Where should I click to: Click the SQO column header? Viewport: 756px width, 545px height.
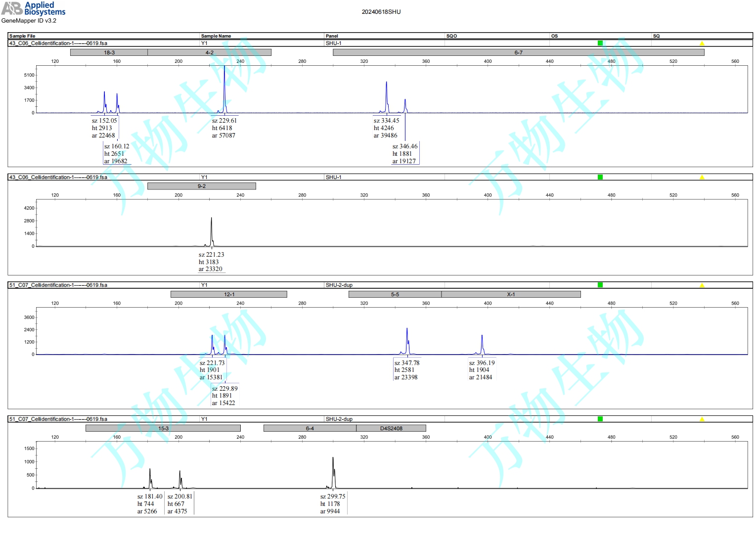pos(451,36)
